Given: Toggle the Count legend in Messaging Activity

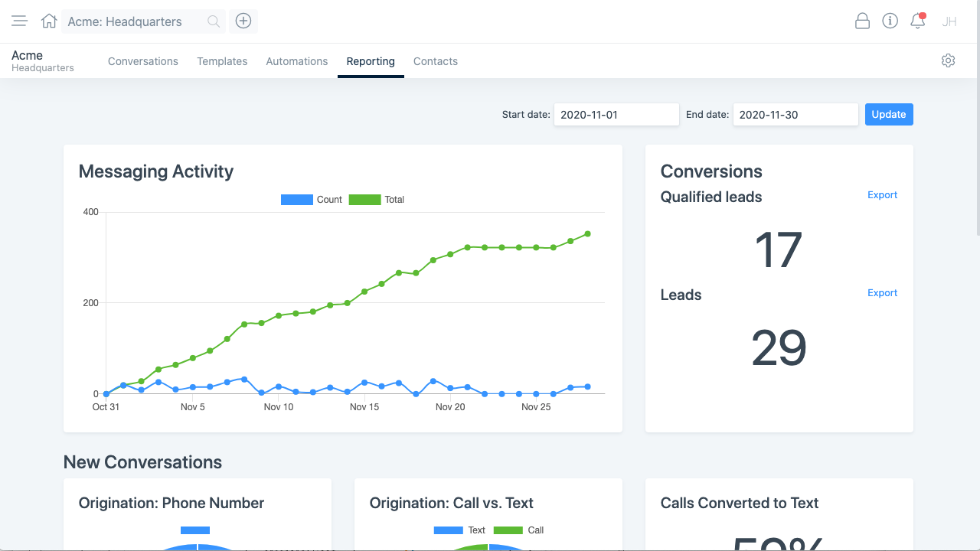Looking at the screenshot, I should (x=312, y=200).
